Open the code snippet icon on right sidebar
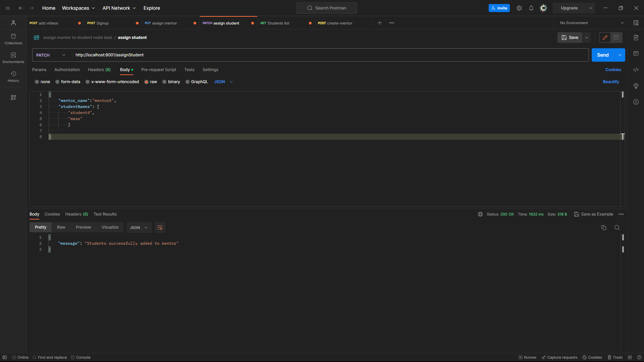644x362 pixels. 636,70
